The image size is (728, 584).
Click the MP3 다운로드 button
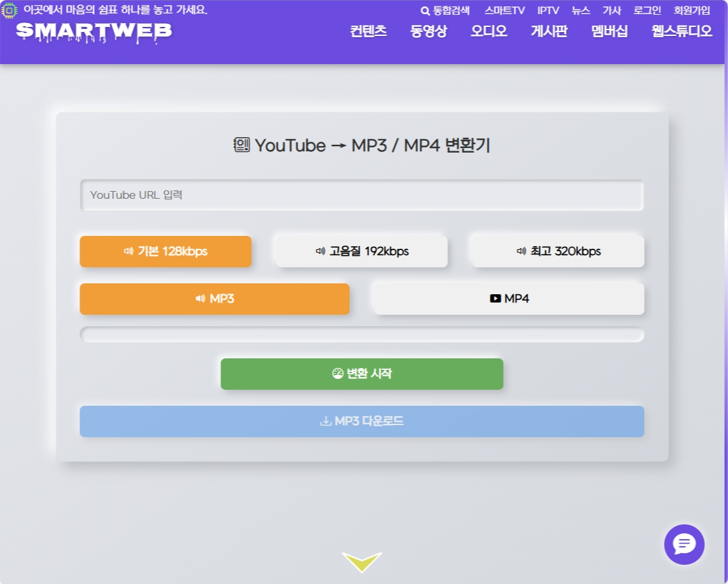click(x=361, y=421)
